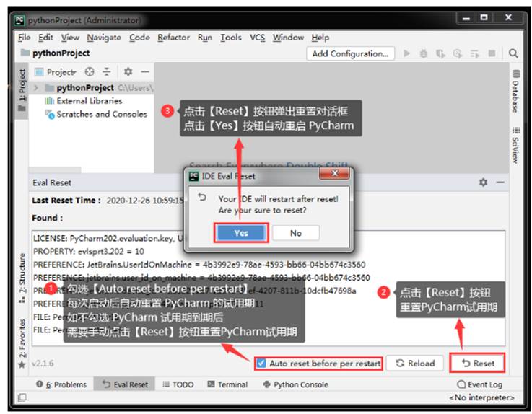Open the Refactor menu
The width and height of the screenshot is (532, 414).
(x=173, y=38)
